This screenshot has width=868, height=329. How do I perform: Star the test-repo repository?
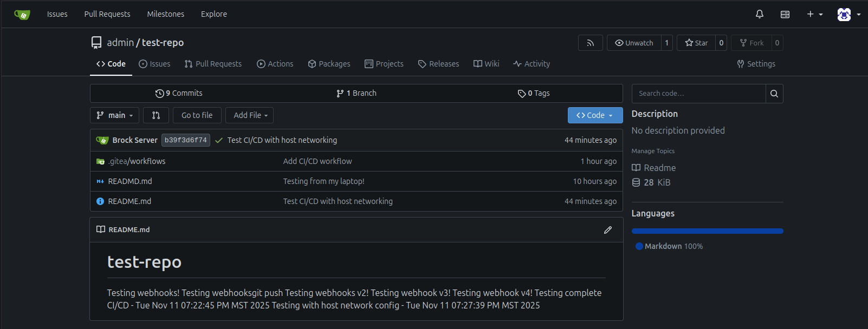click(696, 43)
